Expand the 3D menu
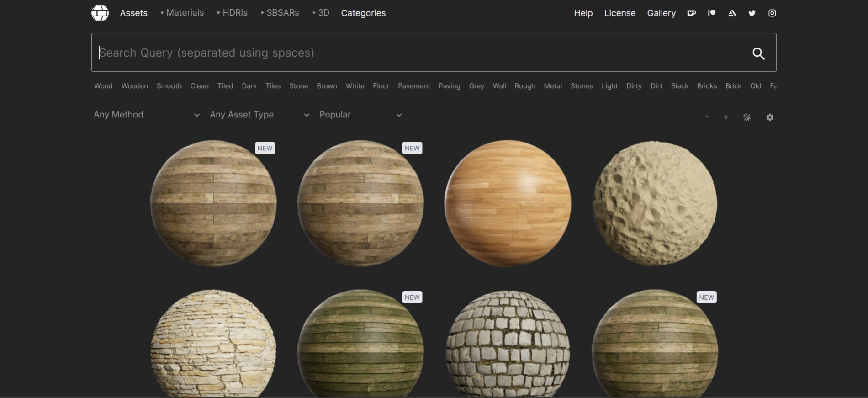The image size is (868, 398). pos(321,13)
